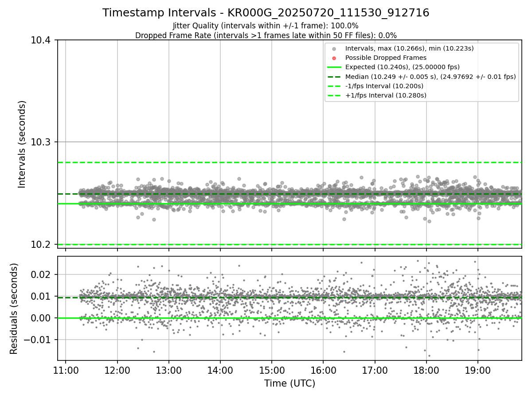Click the 'Residuals (seconds)' y-axis label
The width and height of the screenshot is (532, 399).
[14, 309]
